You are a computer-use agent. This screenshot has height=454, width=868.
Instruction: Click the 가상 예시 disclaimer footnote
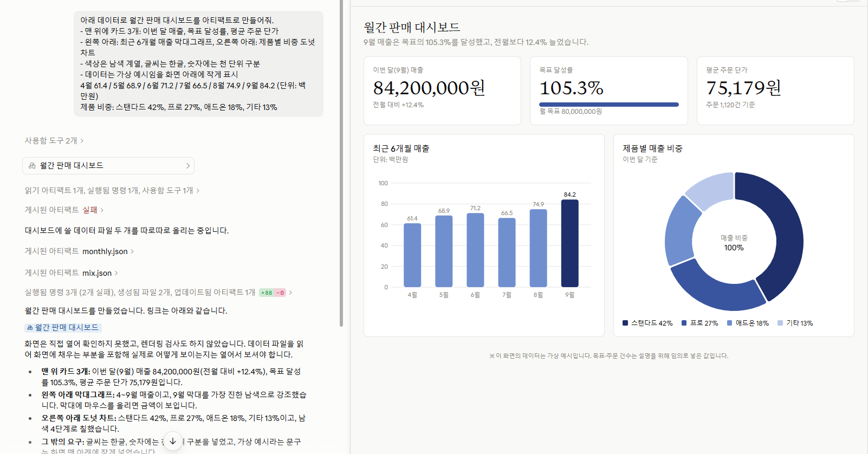click(x=608, y=356)
